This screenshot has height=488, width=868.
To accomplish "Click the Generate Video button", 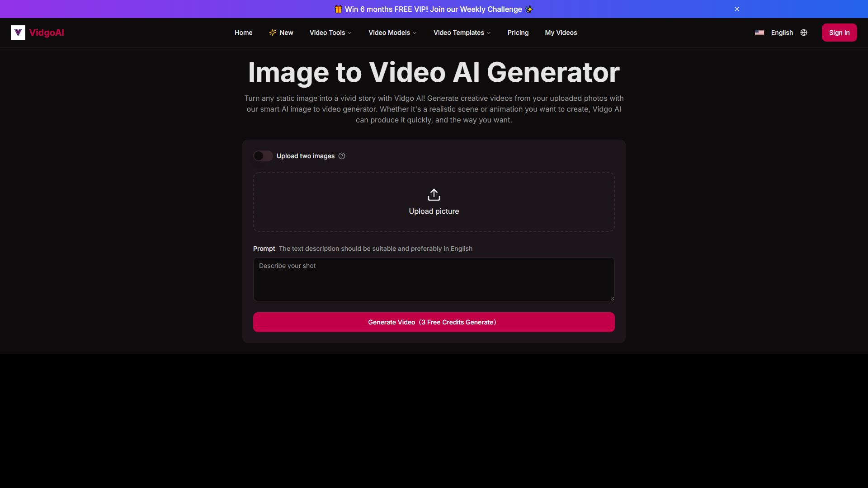I will 434,322.
